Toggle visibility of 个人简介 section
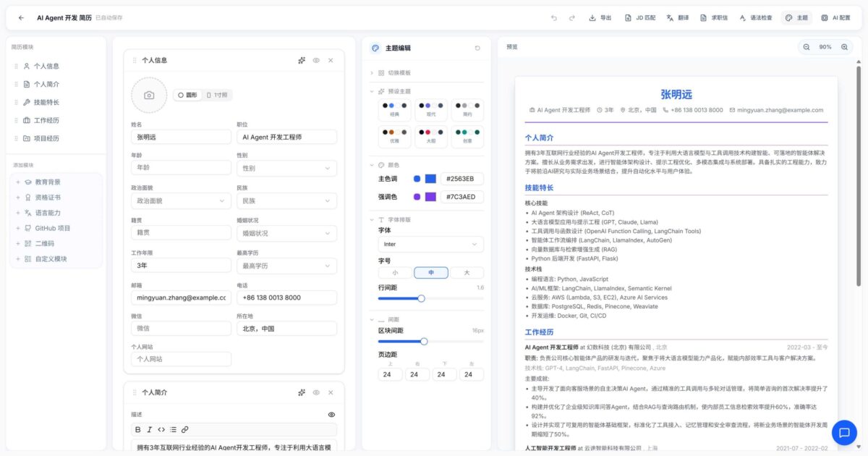Viewport: 868px width, 456px height. (316, 392)
